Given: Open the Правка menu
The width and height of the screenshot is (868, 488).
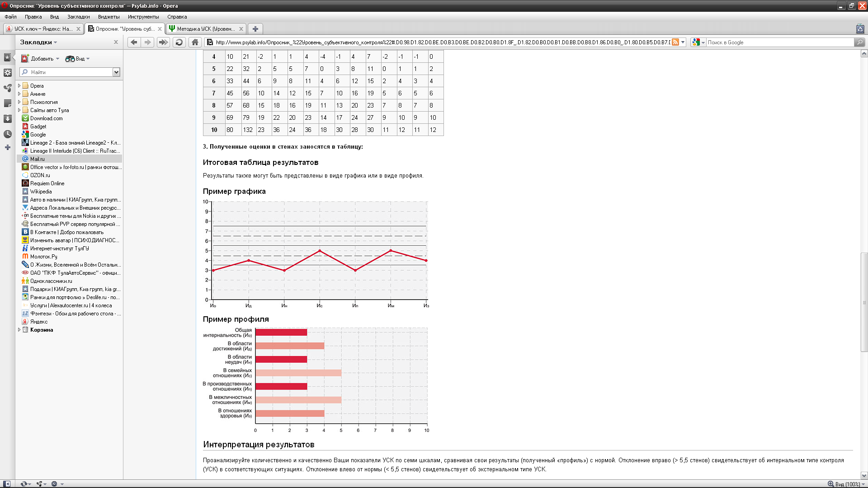Looking at the screenshot, I should pyautogui.click(x=33, y=17).
